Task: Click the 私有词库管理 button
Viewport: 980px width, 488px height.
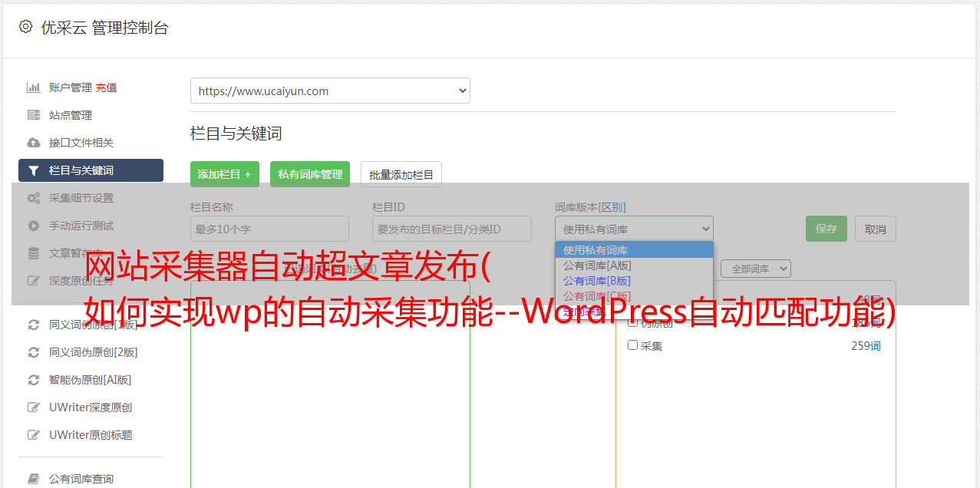Action: click(x=310, y=174)
